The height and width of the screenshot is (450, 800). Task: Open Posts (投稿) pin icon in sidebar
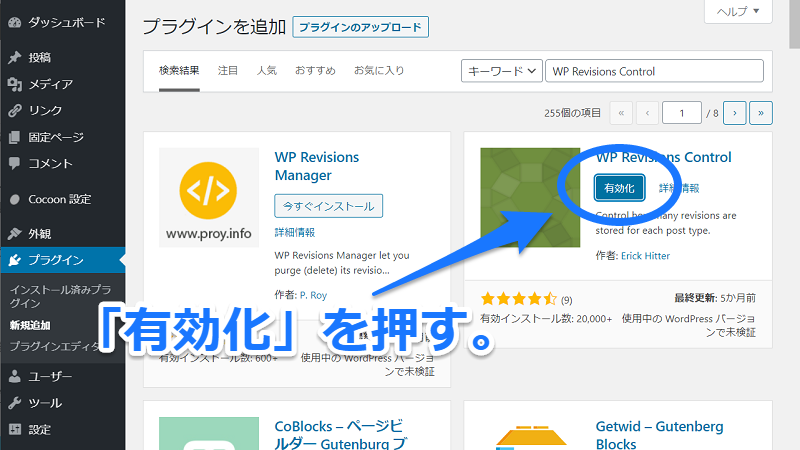[x=14, y=58]
